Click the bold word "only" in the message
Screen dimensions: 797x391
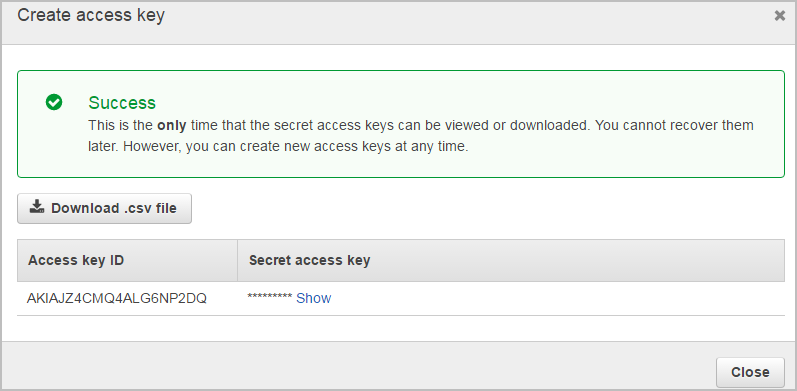coord(172,125)
